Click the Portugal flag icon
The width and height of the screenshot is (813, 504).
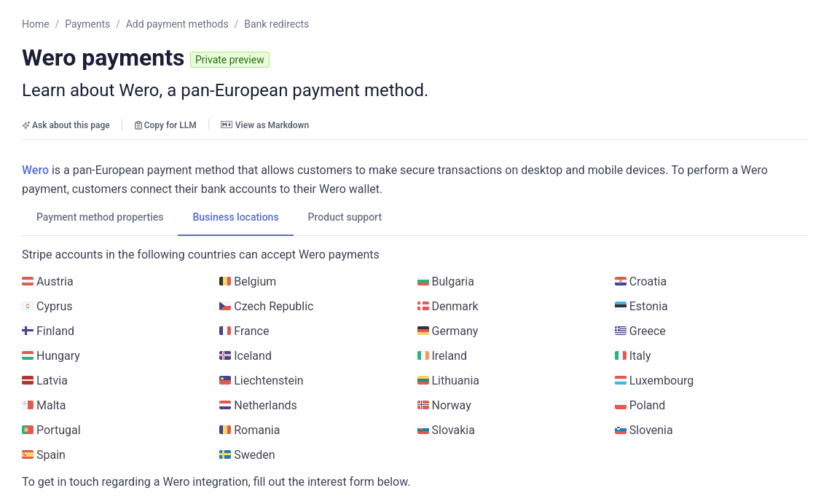point(28,430)
